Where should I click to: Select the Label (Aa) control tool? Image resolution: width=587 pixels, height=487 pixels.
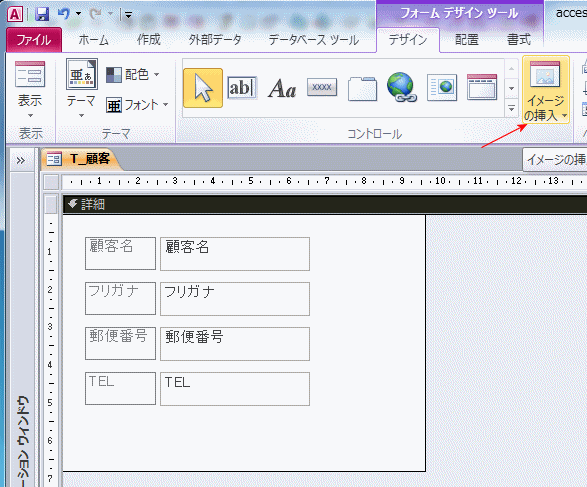[282, 88]
